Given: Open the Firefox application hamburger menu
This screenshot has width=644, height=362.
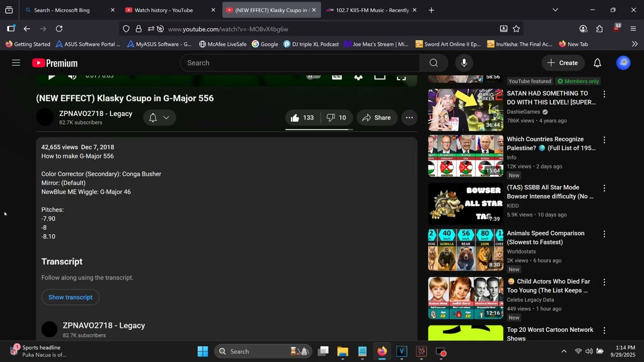Looking at the screenshot, I should click(633, 29).
